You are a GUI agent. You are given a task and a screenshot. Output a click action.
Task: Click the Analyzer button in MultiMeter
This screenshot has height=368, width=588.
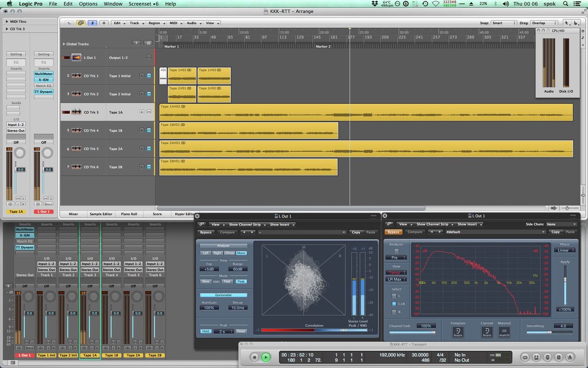pos(224,246)
